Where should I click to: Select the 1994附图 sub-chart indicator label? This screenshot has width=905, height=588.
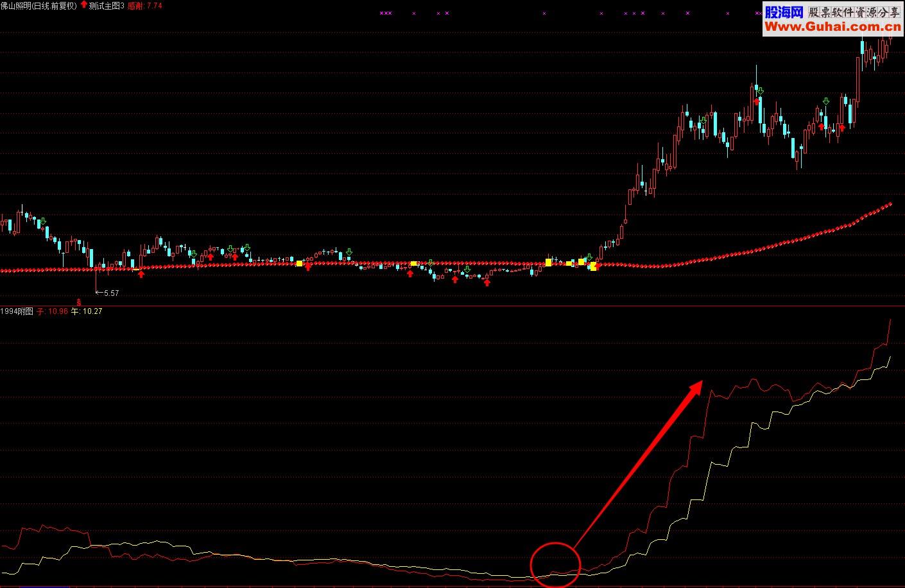click(x=17, y=311)
